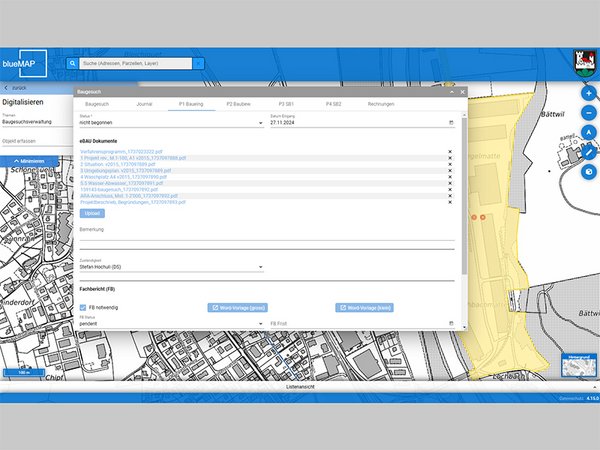
Task: Click the bottom round map tool button
Action: click(x=589, y=172)
